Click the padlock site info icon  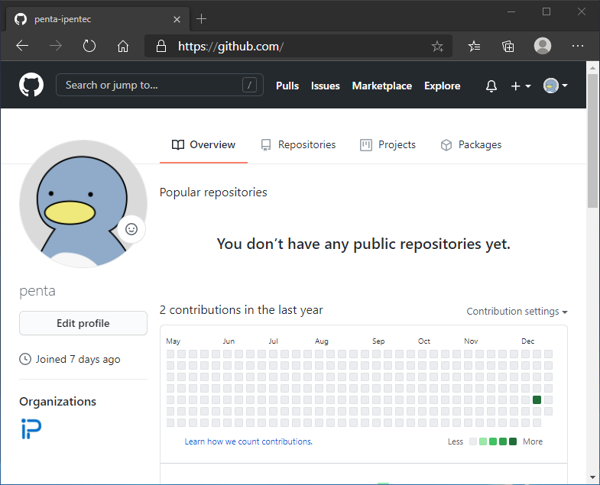click(x=161, y=46)
